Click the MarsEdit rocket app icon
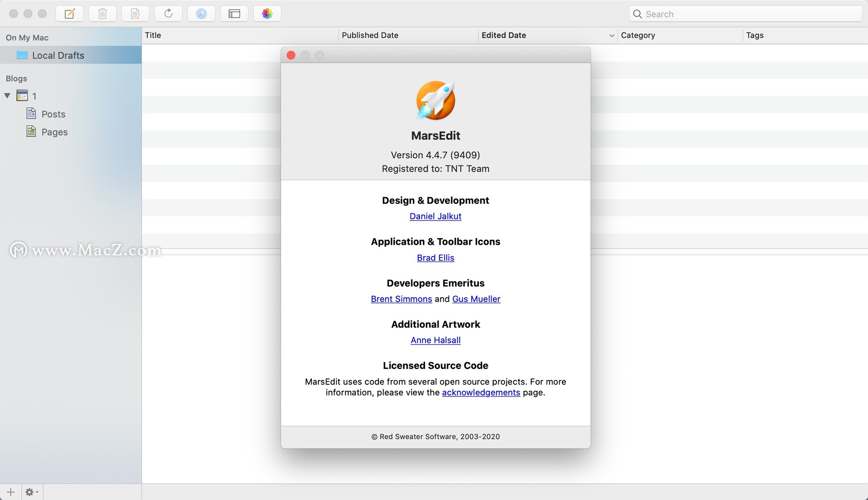Image resolution: width=868 pixels, height=500 pixels. point(435,100)
